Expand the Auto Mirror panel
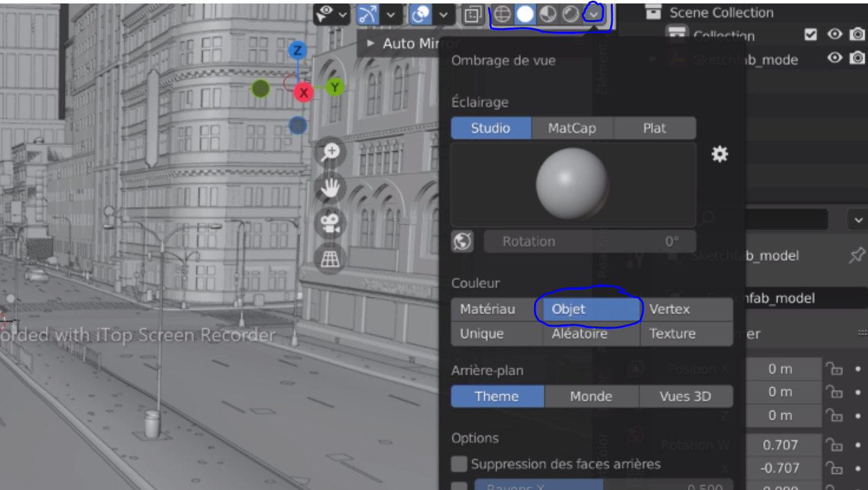The width and height of the screenshot is (868, 490). (x=371, y=43)
